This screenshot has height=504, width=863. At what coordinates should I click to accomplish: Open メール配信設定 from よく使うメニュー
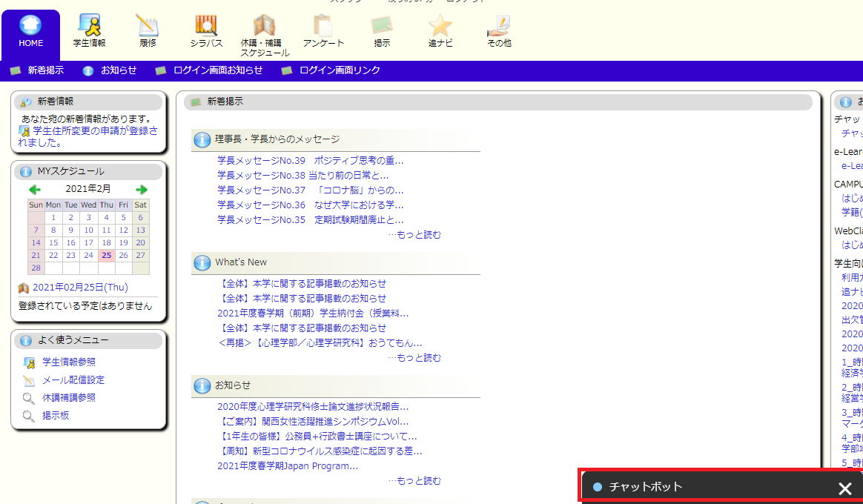click(73, 380)
